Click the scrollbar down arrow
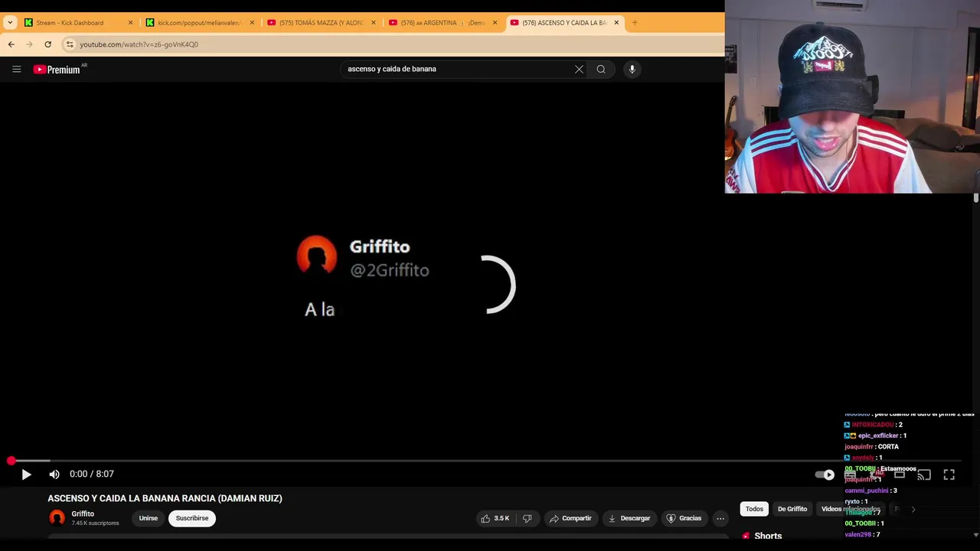 pos(976,535)
